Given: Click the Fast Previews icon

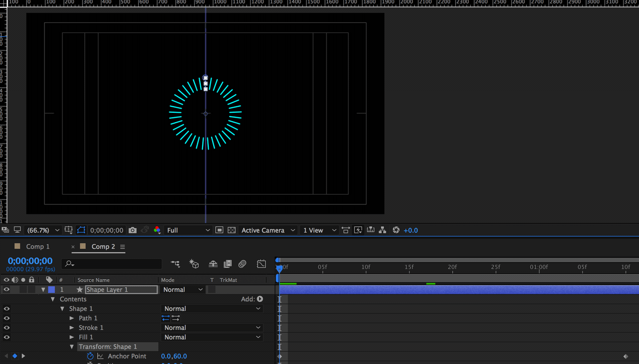Looking at the screenshot, I should tap(358, 230).
